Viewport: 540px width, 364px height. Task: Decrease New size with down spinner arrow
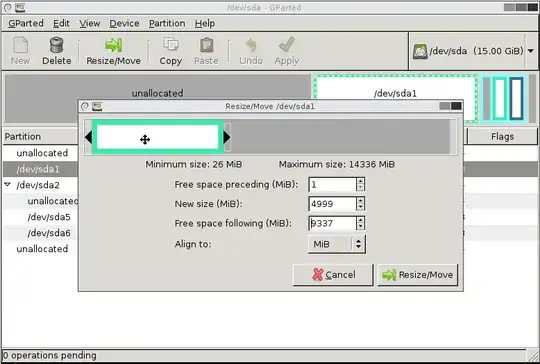click(x=360, y=207)
